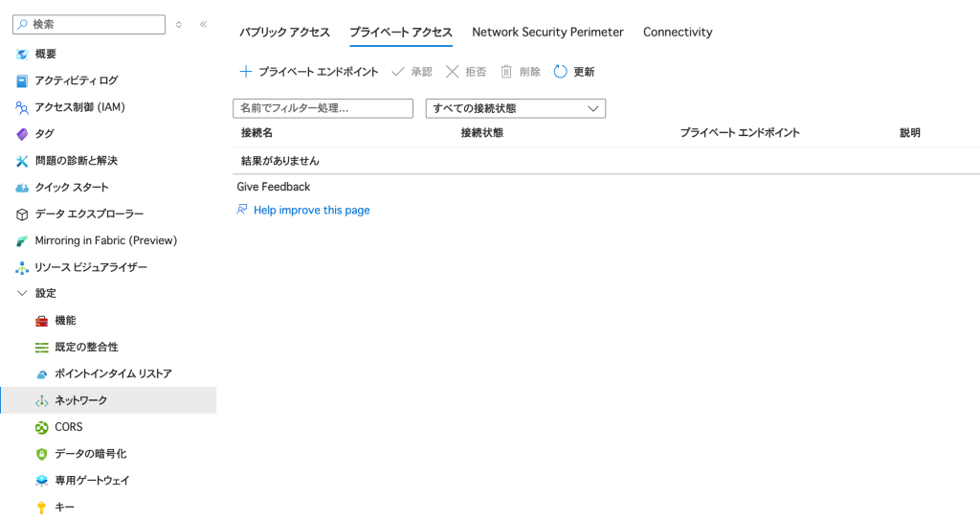Click the リソース ビジュアライザー hierarchy icon
The height and width of the screenshot is (519, 980).
(22, 267)
